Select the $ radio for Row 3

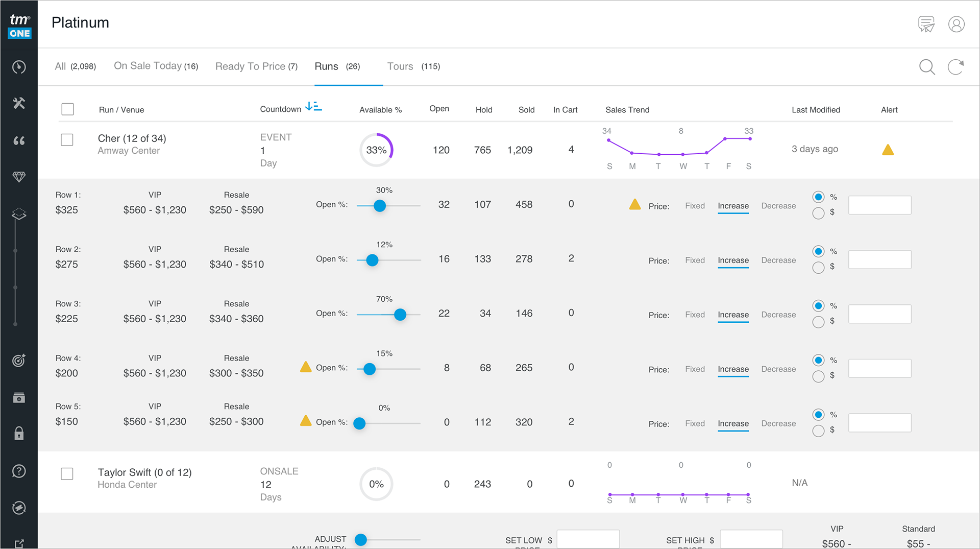819,322
